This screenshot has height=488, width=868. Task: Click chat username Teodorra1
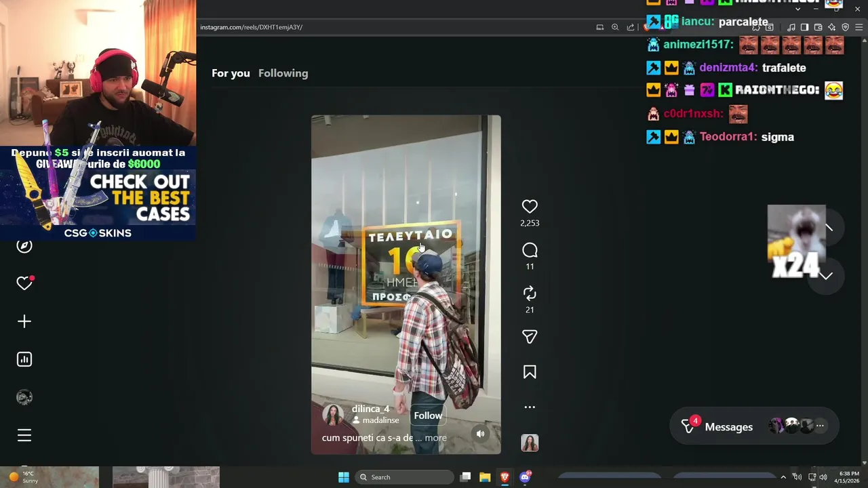(x=728, y=137)
